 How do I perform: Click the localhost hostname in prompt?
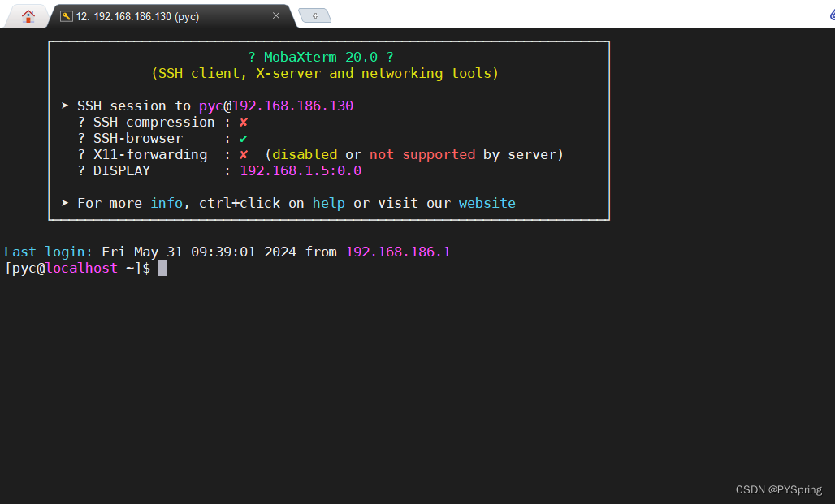[81, 268]
